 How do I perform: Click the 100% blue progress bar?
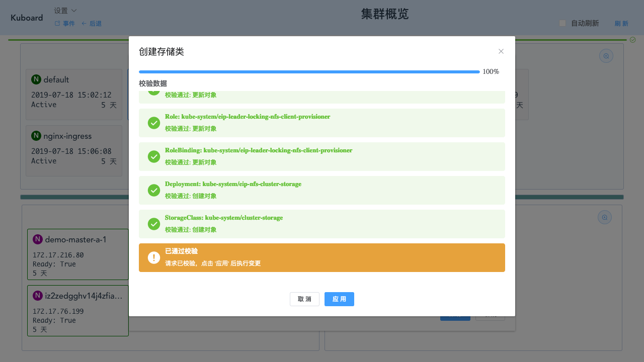(309, 72)
